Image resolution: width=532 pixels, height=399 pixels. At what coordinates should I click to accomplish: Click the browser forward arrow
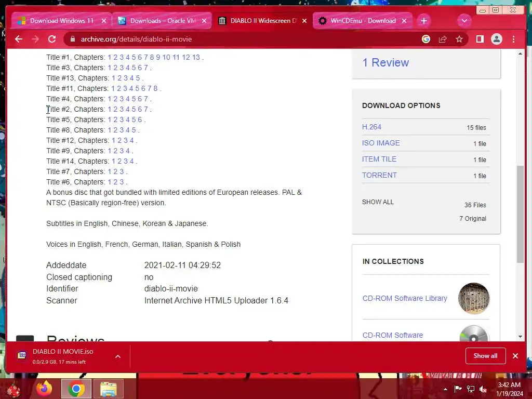point(35,39)
